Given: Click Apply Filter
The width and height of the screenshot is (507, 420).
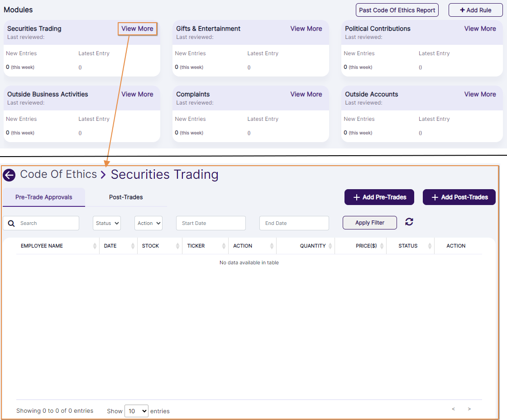Looking at the screenshot, I should (369, 222).
